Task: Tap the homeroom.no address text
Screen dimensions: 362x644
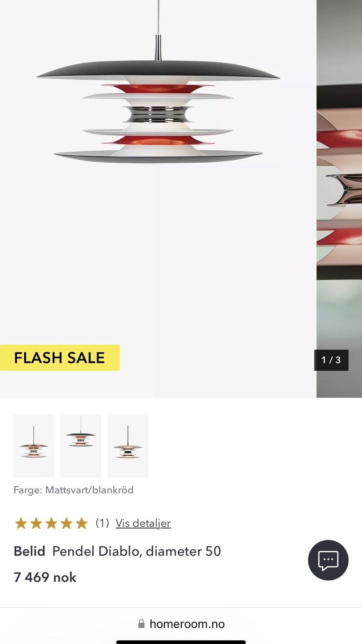Action: [x=187, y=624]
